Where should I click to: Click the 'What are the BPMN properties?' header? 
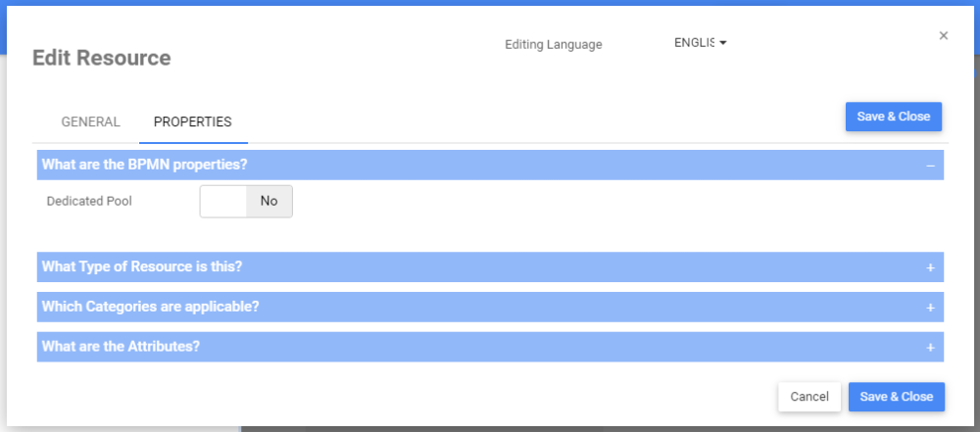(144, 165)
